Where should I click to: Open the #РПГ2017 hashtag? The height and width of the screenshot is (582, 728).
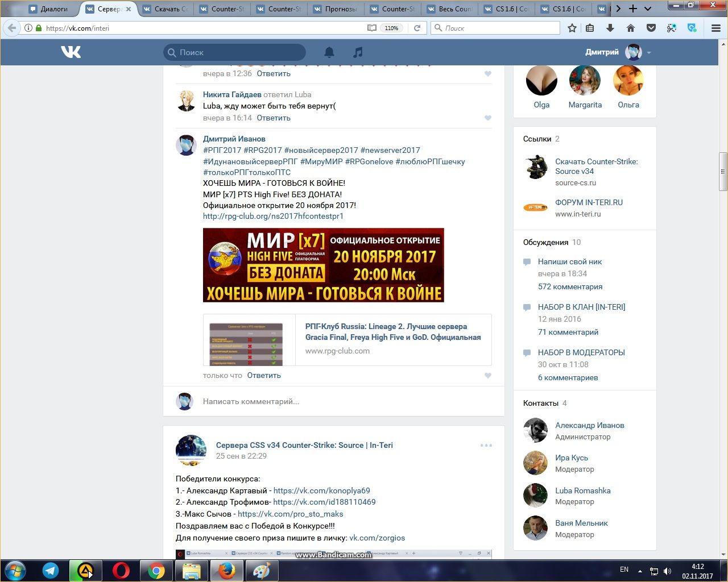(x=222, y=151)
